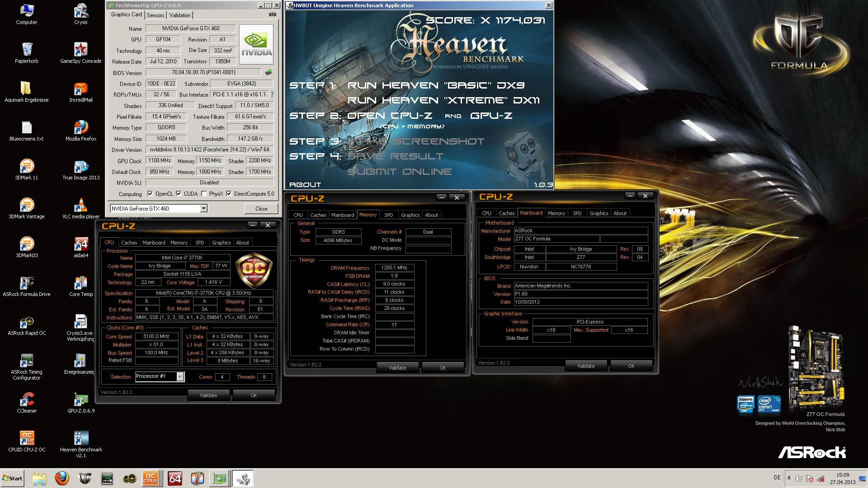Viewport: 868px width, 488px height.
Task: Launch VLC media player shortcut
Action: click(x=81, y=208)
